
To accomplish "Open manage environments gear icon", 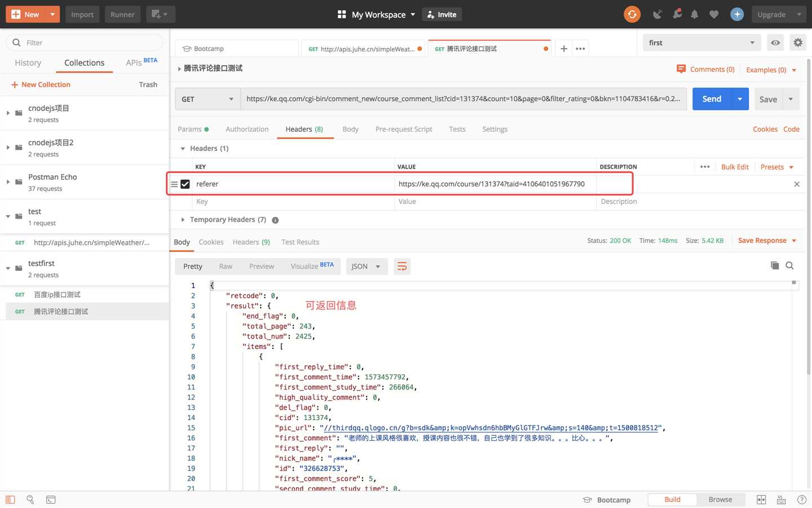I will (797, 42).
